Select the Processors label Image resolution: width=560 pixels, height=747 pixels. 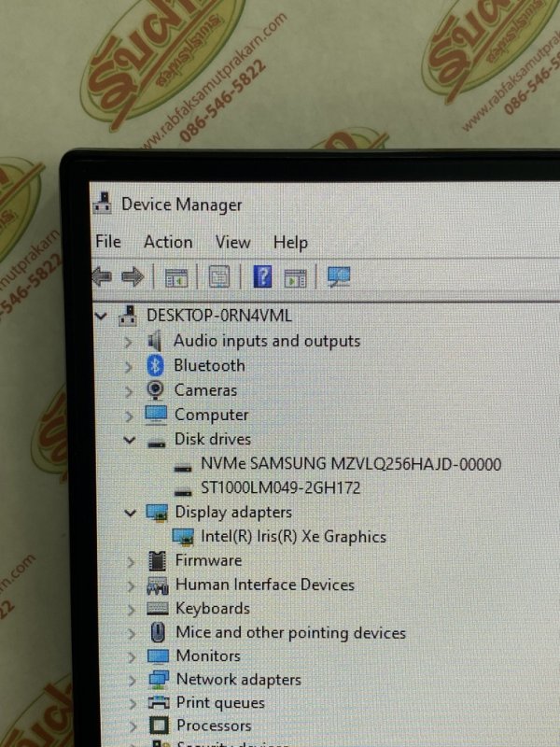215,726
